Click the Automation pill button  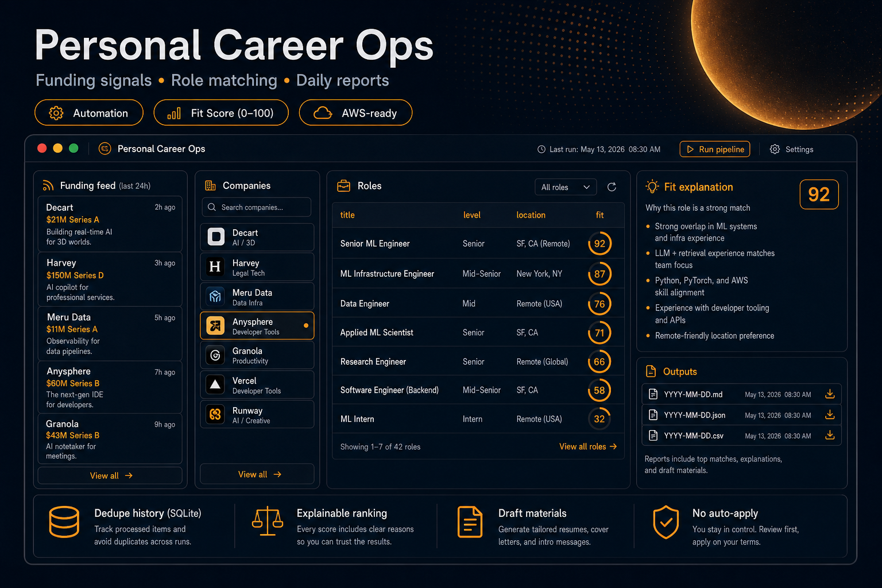[x=89, y=113]
